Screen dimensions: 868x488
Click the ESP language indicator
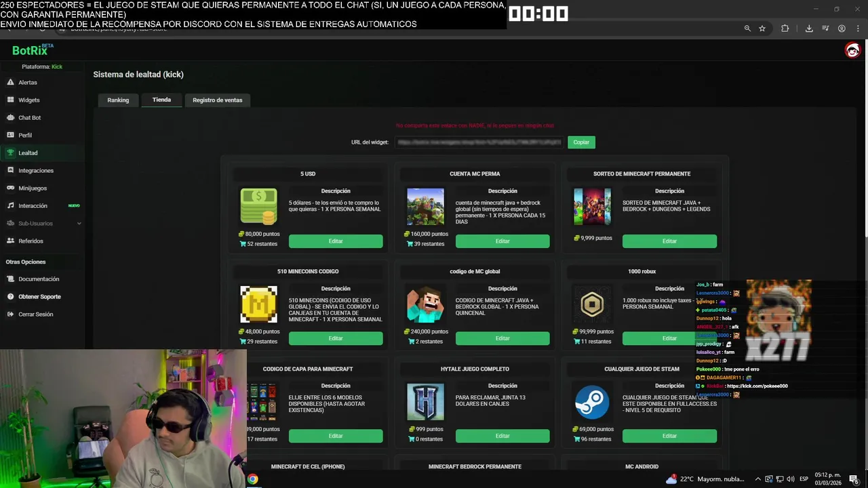(x=804, y=479)
